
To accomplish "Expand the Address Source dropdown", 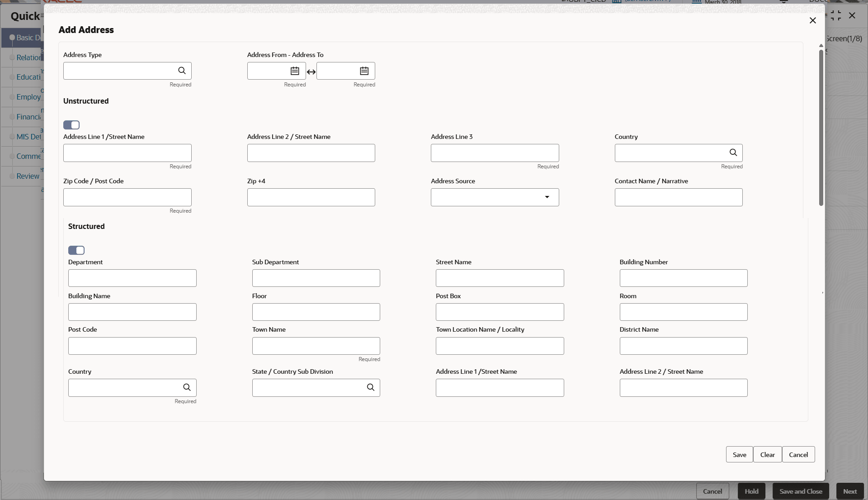I will tap(547, 197).
